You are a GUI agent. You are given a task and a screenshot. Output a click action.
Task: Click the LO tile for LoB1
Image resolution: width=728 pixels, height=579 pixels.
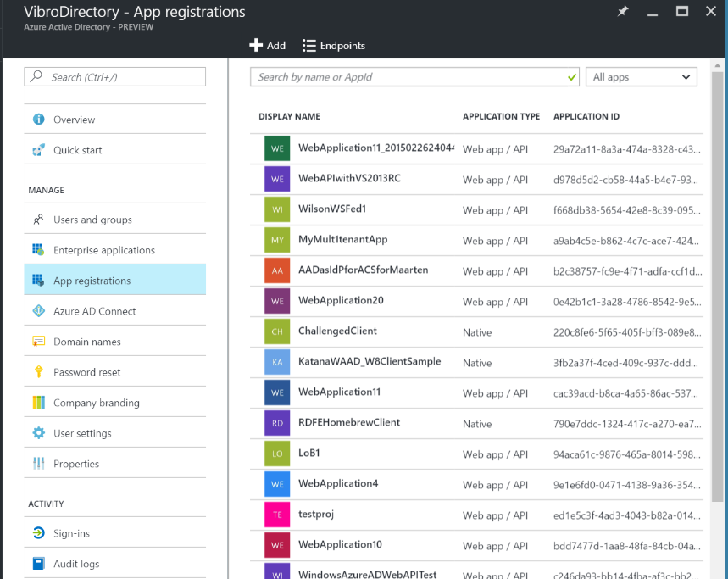pyautogui.click(x=277, y=454)
